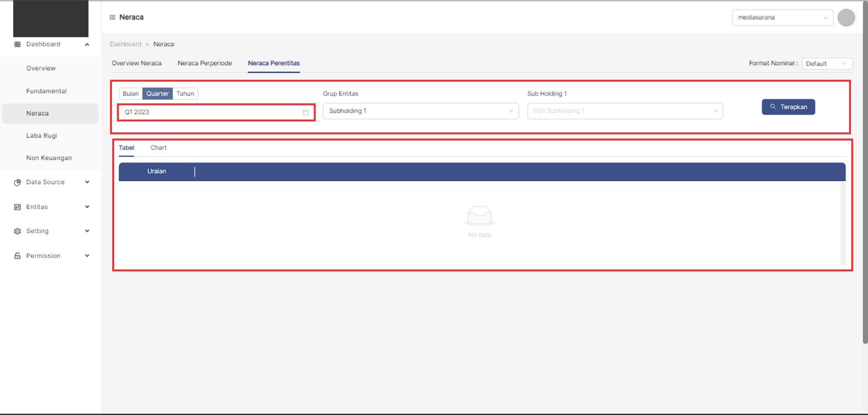Switch period to Bulan
Image resolution: width=868 pixels, height=415 pixels.
pos(131,94)
